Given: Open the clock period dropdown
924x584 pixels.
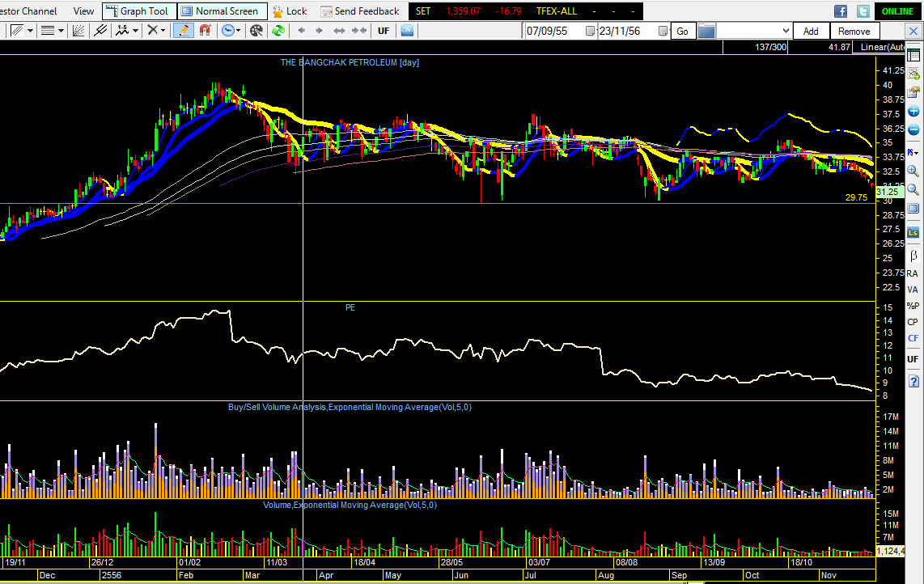Looking at the screenshot, I should (x=238, y=31).
